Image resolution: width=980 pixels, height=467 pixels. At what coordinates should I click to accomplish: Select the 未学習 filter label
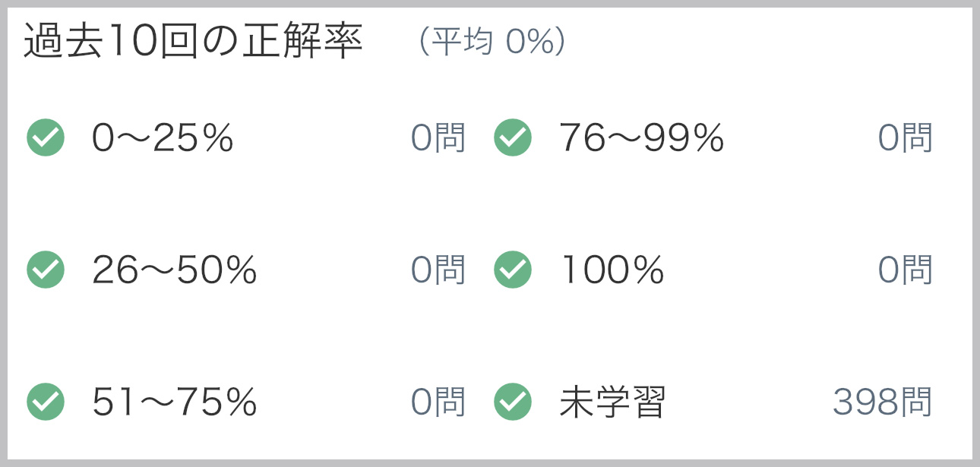[612, 402]
